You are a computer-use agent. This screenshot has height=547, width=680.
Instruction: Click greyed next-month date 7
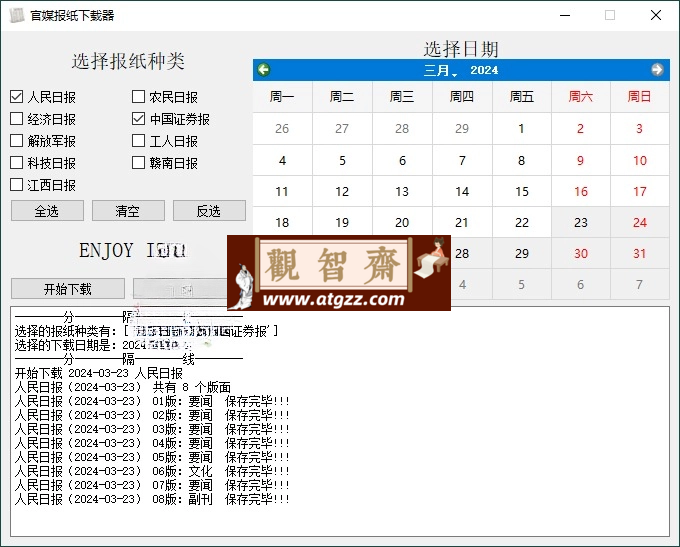(640, 285)
